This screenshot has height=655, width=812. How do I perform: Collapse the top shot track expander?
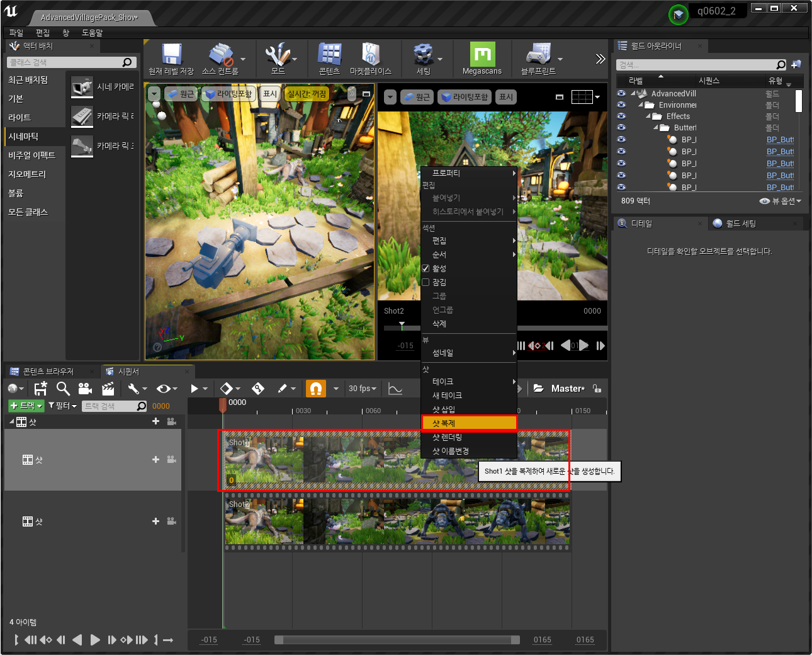11,421
